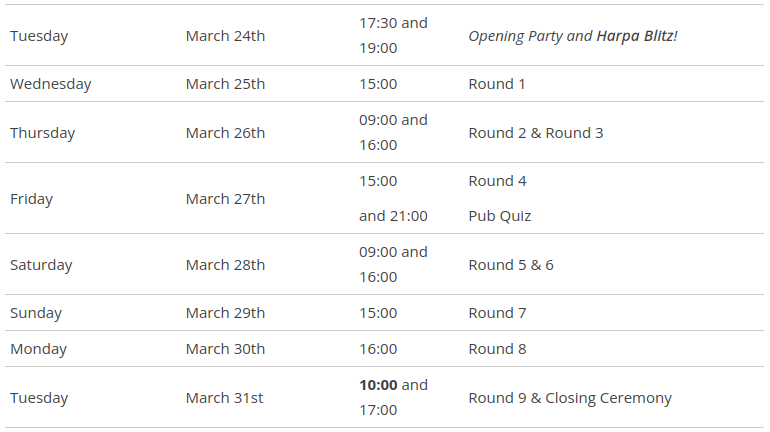Select the Round 1 event cell
The image size is (770, 432).
(497, 84)
